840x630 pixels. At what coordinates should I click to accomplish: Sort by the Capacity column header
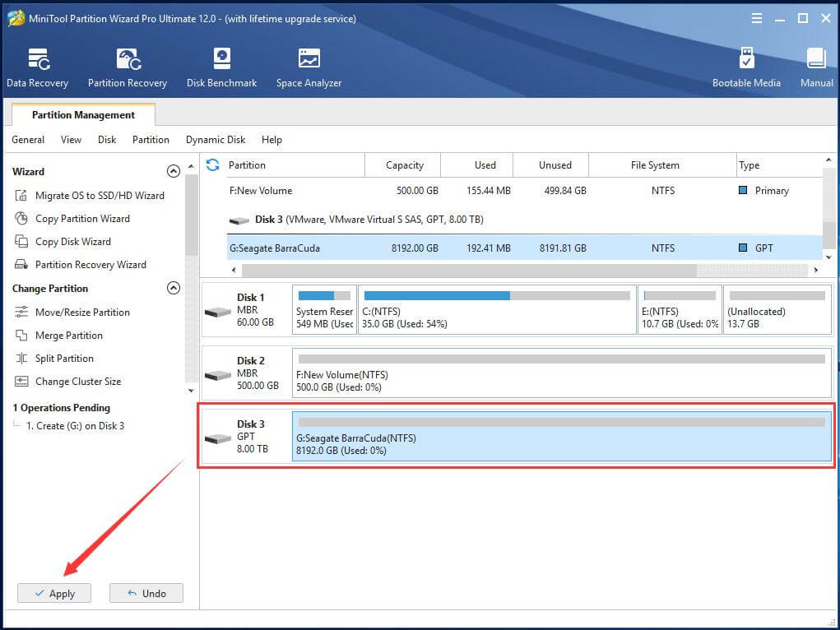click(403, 165)
